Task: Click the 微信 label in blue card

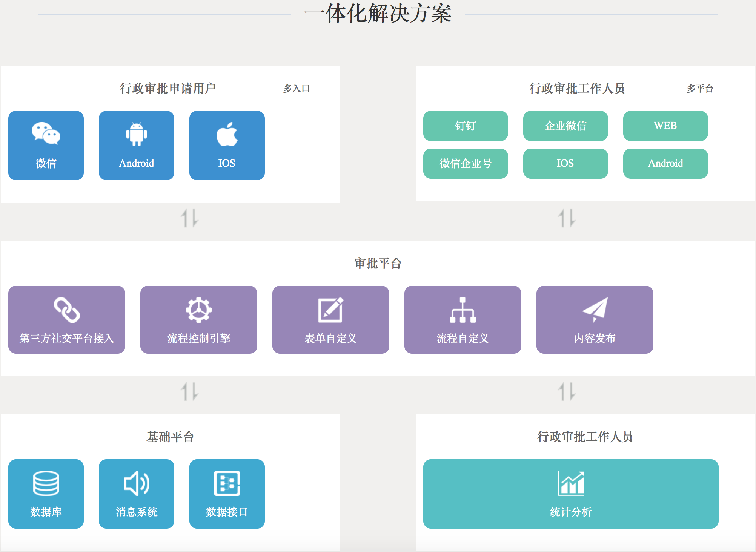Action: coord(46,163)
